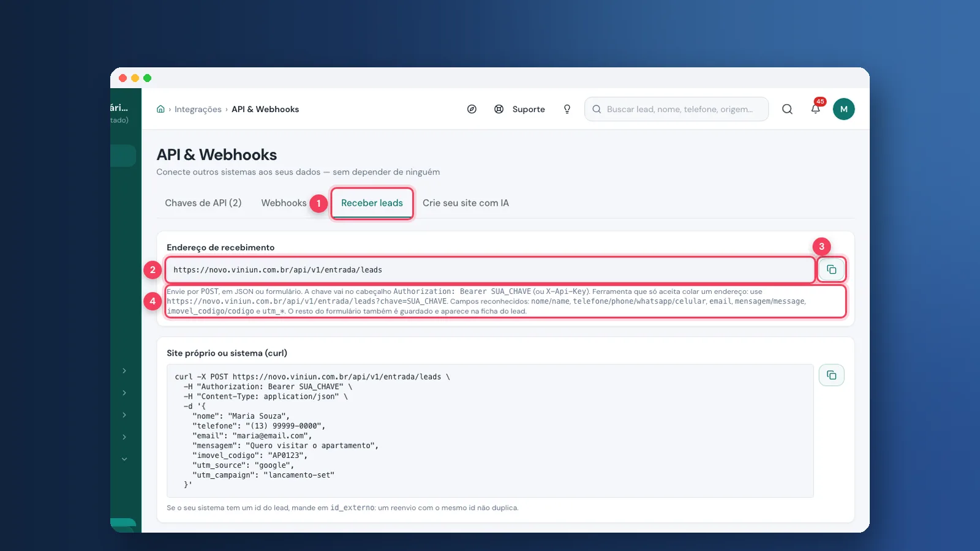This screenshot has height=551, width=980.
Task: Click the Site próprio ou sistema (curl) heading
Action: pos(227,353)
